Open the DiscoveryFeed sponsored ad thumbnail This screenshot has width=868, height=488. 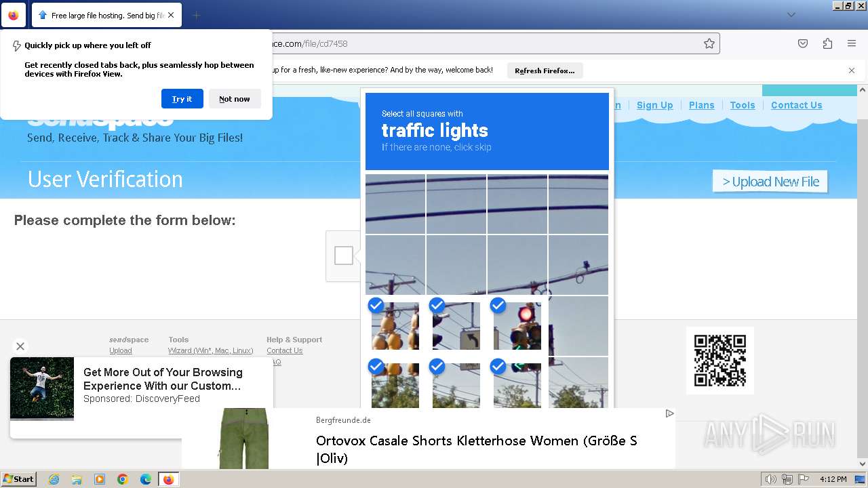[42, 389]
